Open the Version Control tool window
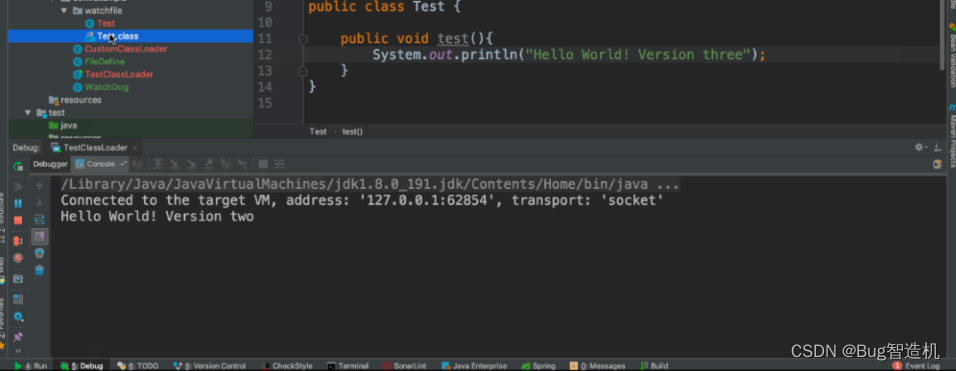The image size is (956, 371). tap(210, 366)
